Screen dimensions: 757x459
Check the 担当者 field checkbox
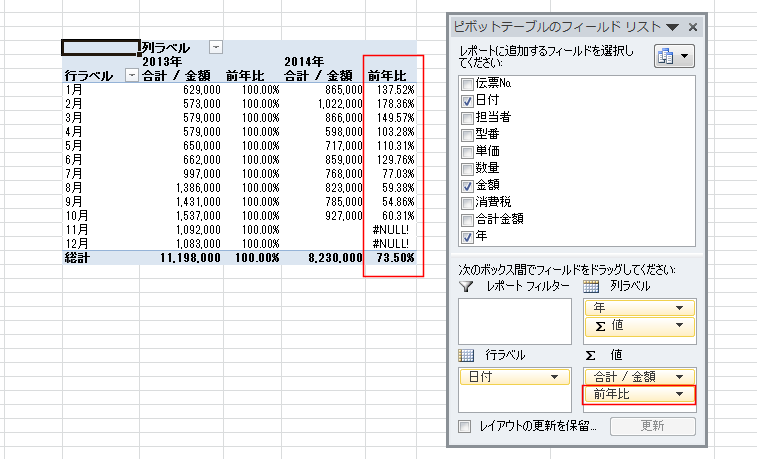[x=467, y=118]
